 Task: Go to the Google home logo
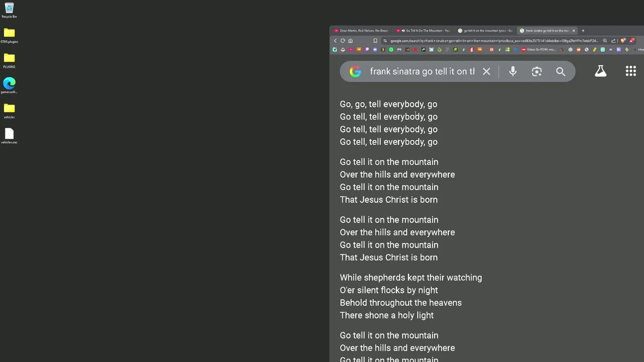[355, 71]
